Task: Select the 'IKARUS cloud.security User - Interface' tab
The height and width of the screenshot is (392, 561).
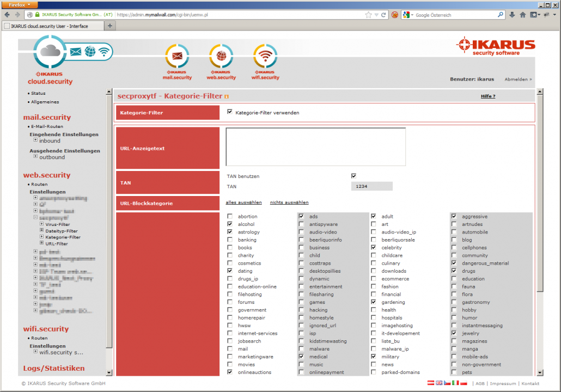Action: [x=53, y=26]
